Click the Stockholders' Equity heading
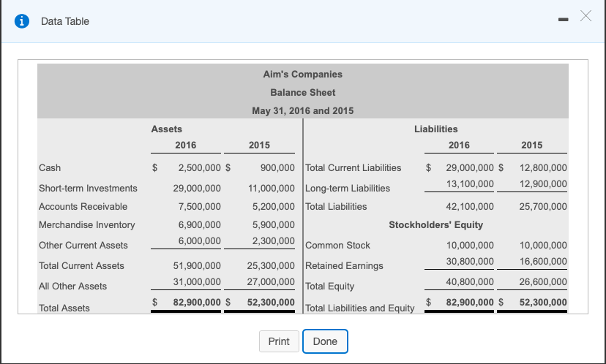Screen dimensions: 606x364 [436, 224]
